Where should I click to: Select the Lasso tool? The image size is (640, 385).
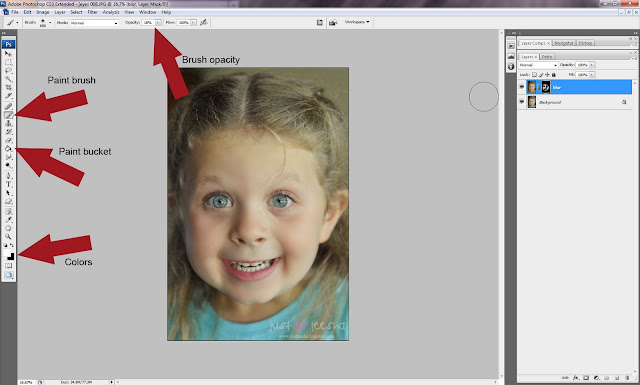(8, 71)
